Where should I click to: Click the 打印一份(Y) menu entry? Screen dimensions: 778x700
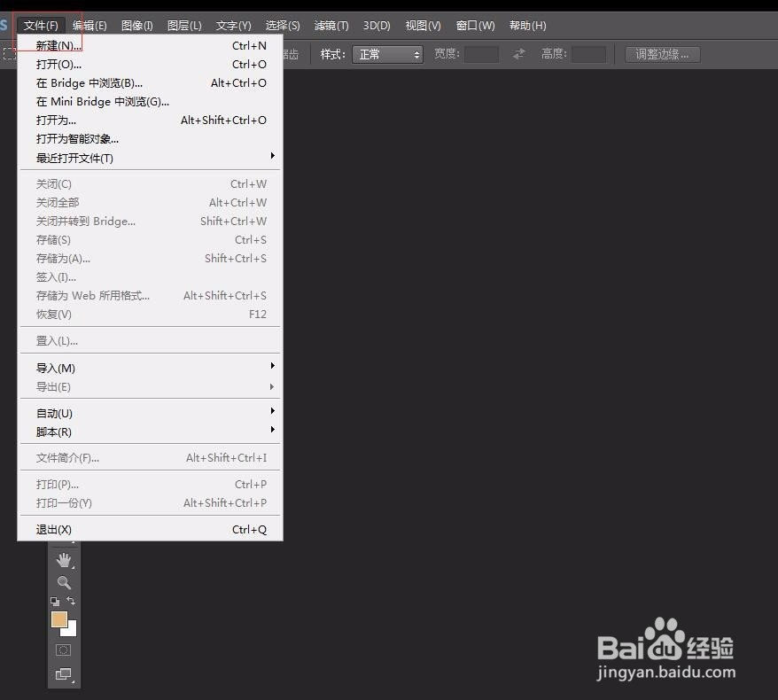(x=151, y=503)
